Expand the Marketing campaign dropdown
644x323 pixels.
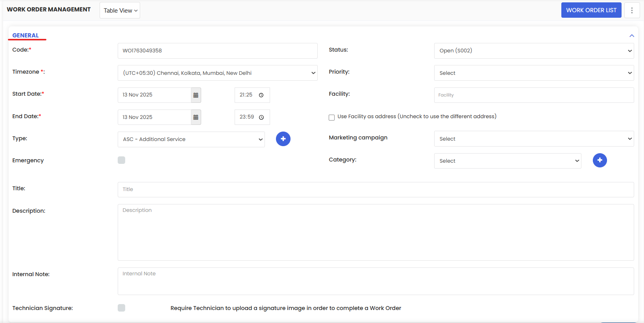pyautogui.click(x=534, y=139)
